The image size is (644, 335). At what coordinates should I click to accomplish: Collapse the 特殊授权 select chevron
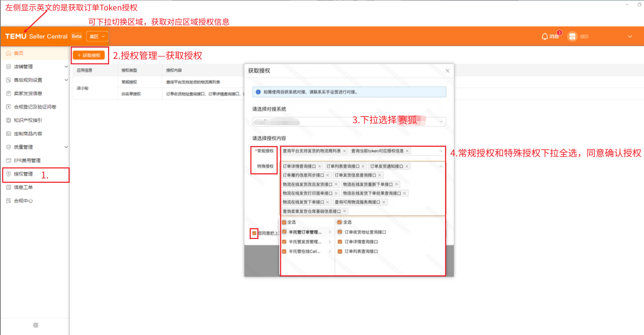click(441, 166)
